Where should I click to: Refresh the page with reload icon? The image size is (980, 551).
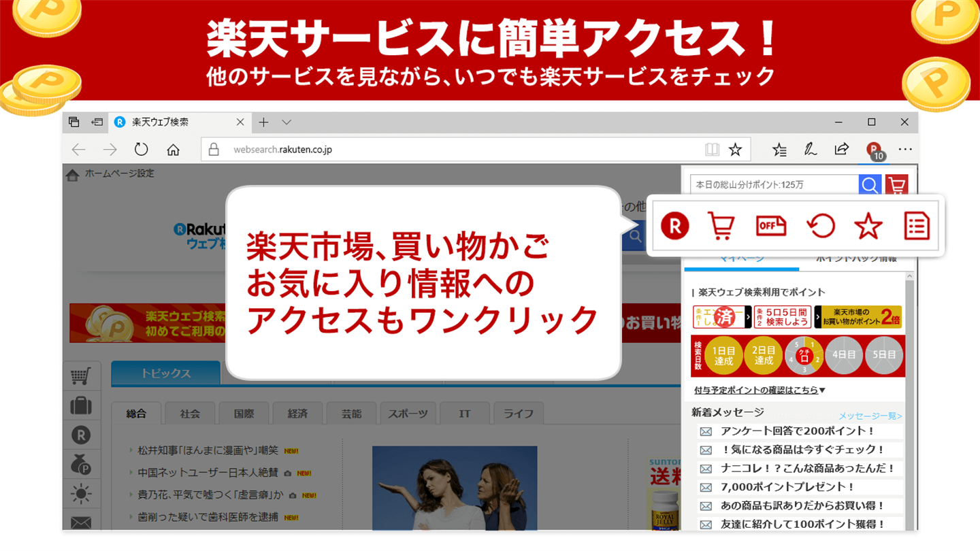(x=141, y=150)
